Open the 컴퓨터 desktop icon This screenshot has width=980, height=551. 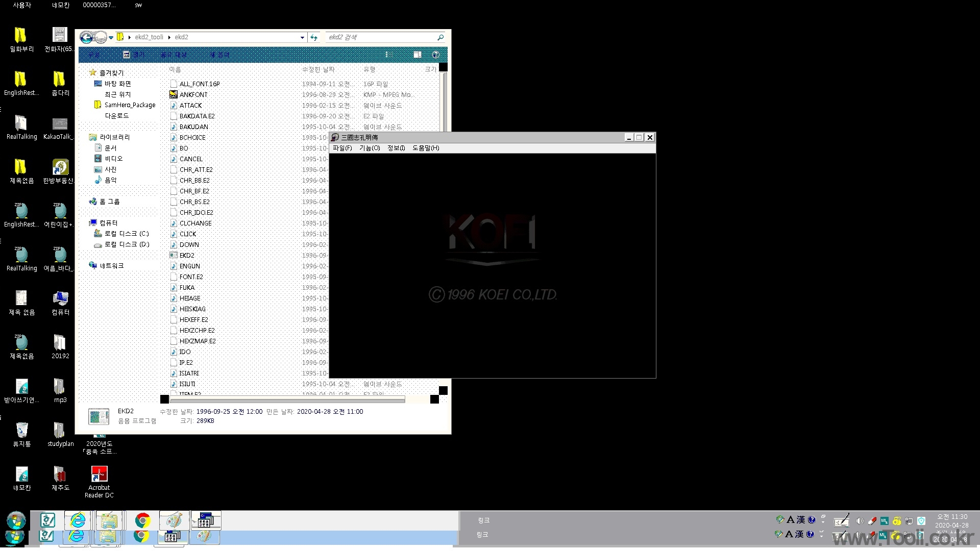(x=60, y=303)
